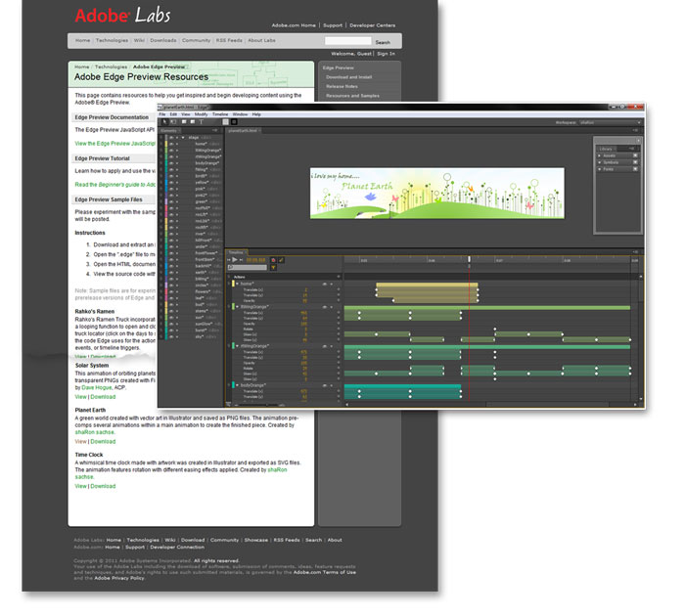Switch to the planetEarth.html document tab
This screenshot has width=685, height=616.
coord(242,130)
